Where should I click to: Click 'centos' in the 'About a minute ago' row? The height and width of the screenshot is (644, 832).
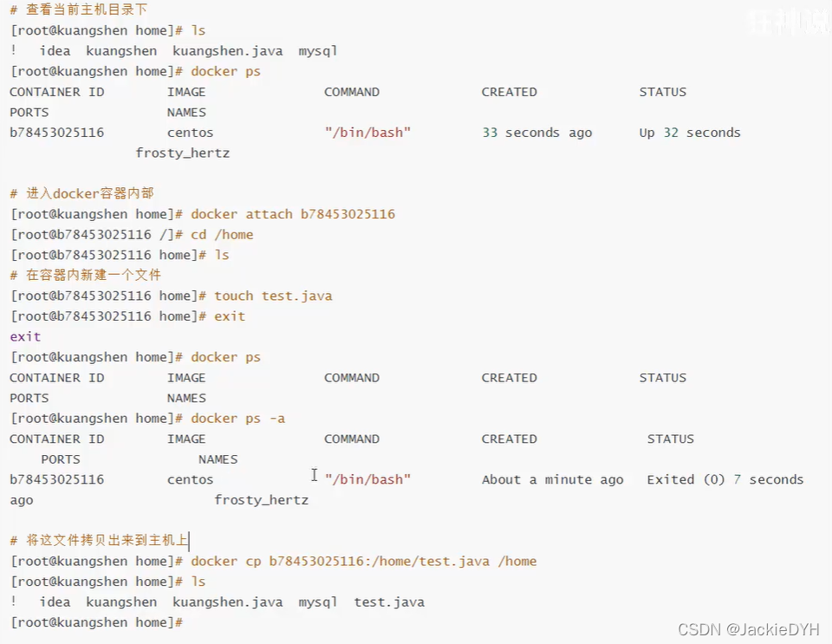coord(190,479)
